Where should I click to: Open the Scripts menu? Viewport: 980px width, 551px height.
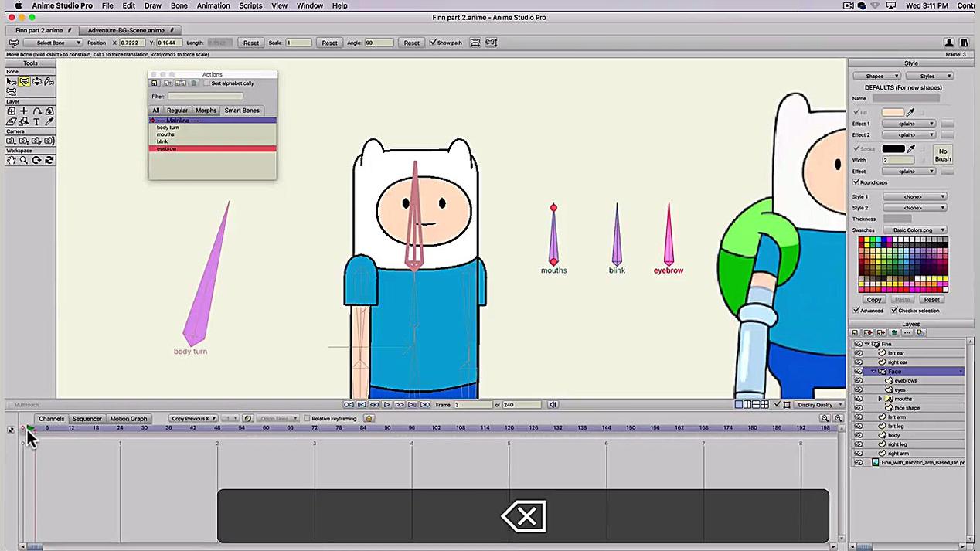click(250, 5)
